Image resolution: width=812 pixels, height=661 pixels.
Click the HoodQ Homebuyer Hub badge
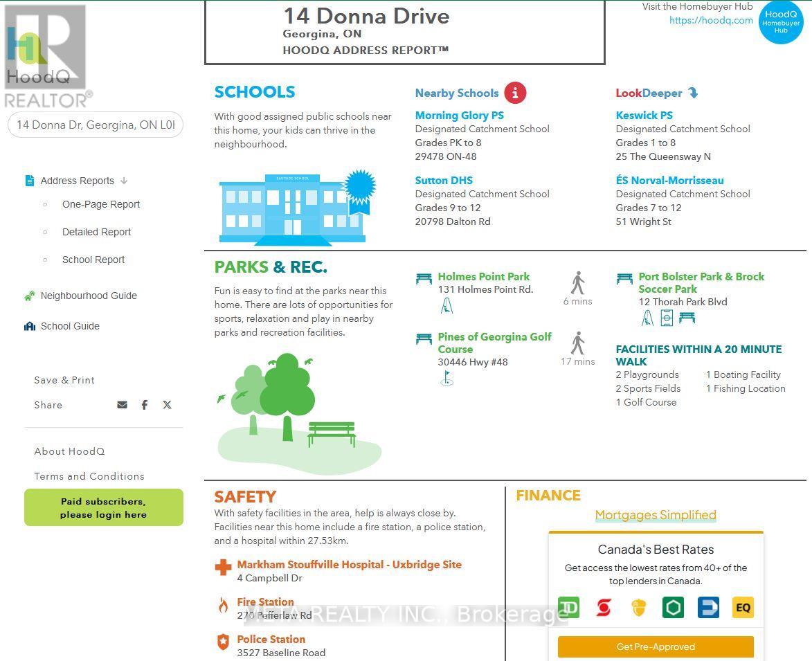[781, 21]
